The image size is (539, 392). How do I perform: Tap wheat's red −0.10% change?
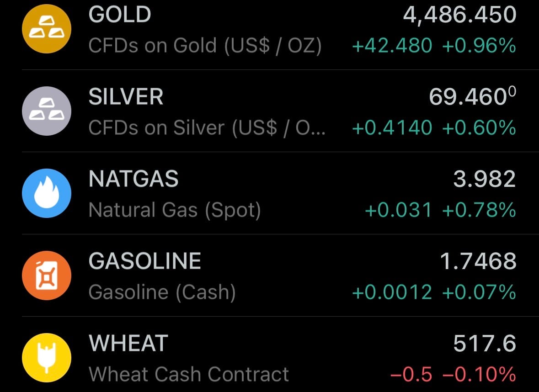pyautogui.click(x=479, y=375)
